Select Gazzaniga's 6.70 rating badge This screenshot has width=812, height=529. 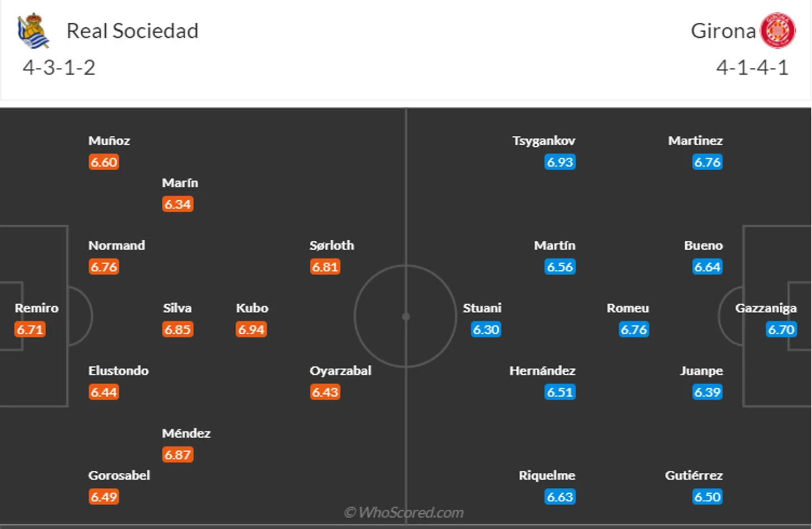[x=781, y=329]
